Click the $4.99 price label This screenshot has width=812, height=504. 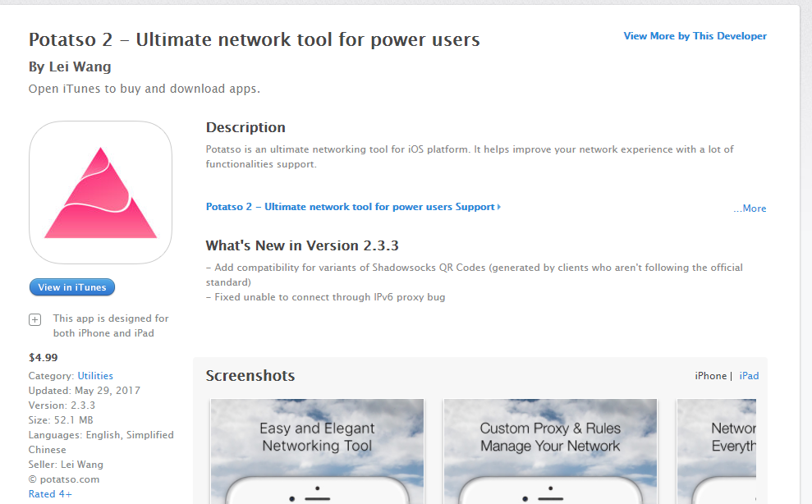pos(43,357)
